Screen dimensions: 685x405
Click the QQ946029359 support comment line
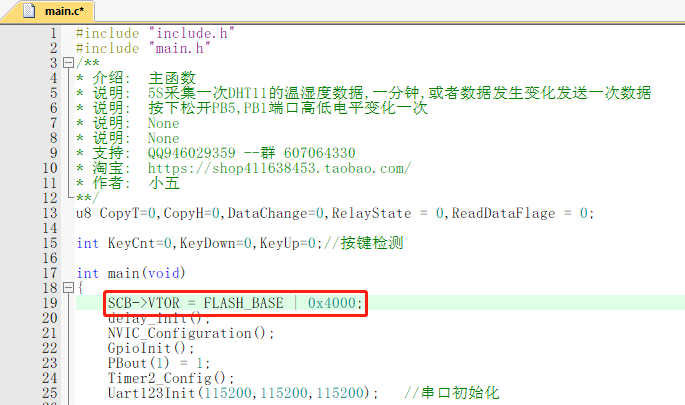click(216, 153)
